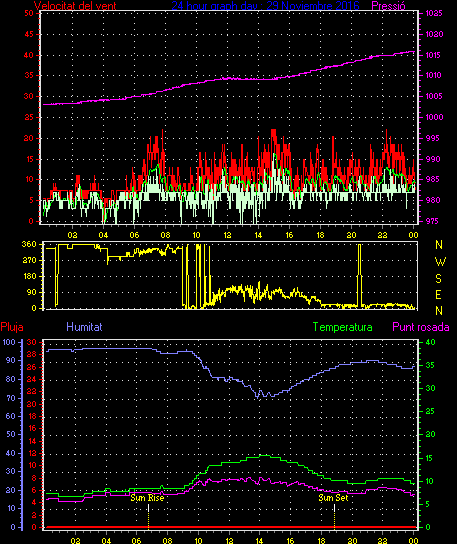Click the 50 humidity axis value
This screenshot has width=457, height=544.
(11, 434)
